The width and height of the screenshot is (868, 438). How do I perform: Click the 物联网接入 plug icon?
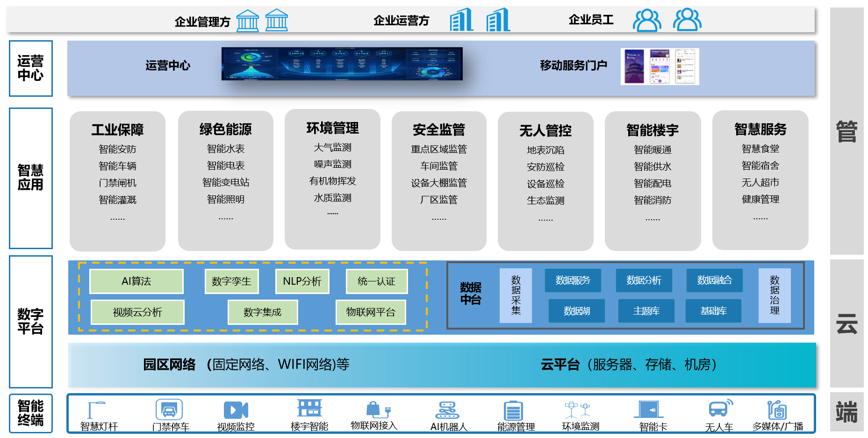378,409
